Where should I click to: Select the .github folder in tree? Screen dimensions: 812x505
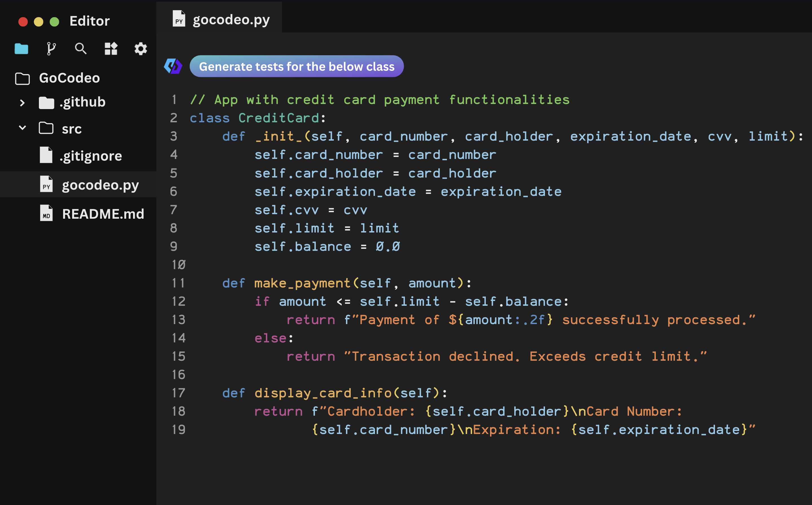tap(82, 102)
